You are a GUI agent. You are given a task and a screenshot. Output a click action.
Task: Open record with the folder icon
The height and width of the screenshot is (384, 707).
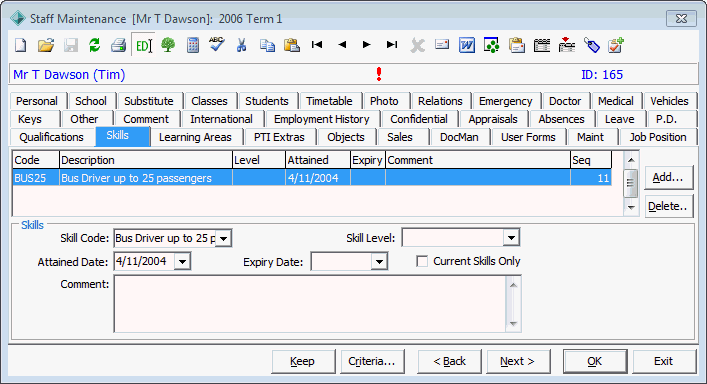click(46, 45)
